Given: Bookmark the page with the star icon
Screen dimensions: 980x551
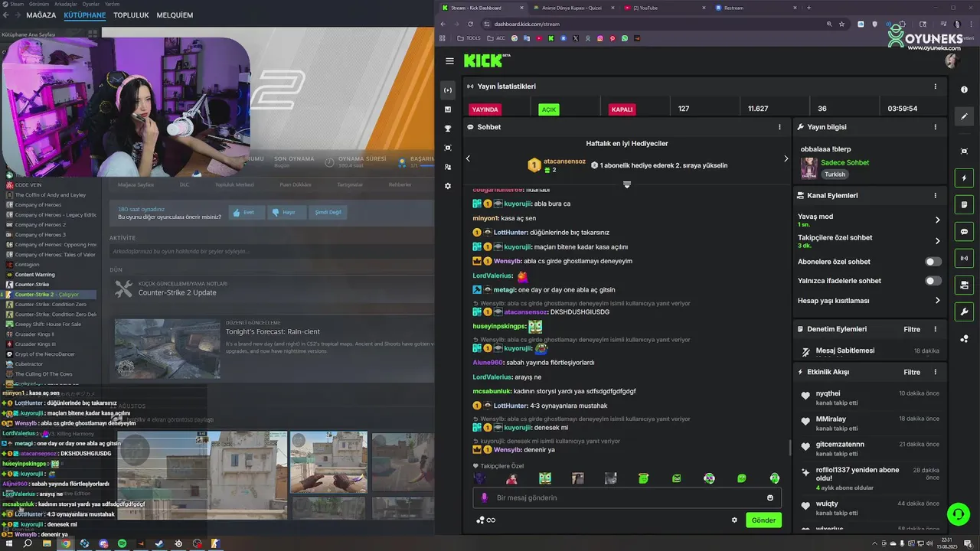Looking at the screenshot, I should click(x=841, y=24).
